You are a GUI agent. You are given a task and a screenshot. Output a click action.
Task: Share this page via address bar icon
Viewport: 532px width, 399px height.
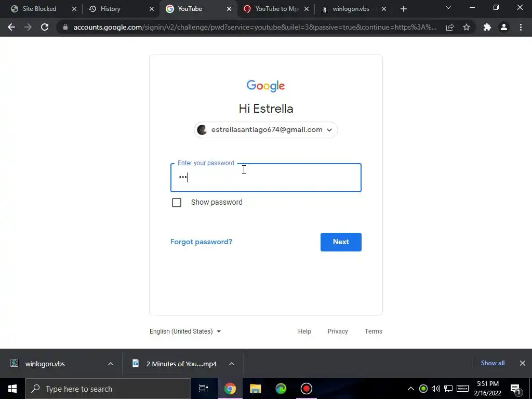click(x=450, y=27)
